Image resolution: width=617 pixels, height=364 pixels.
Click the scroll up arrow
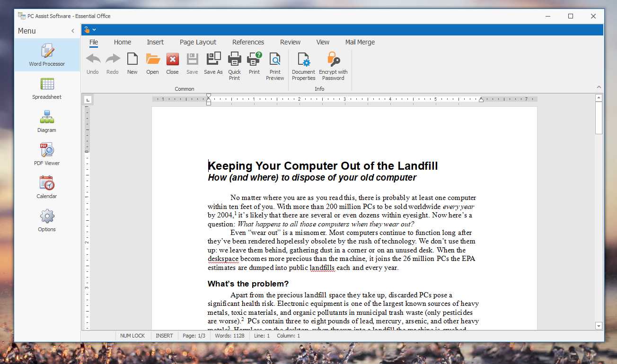(599, 98)
